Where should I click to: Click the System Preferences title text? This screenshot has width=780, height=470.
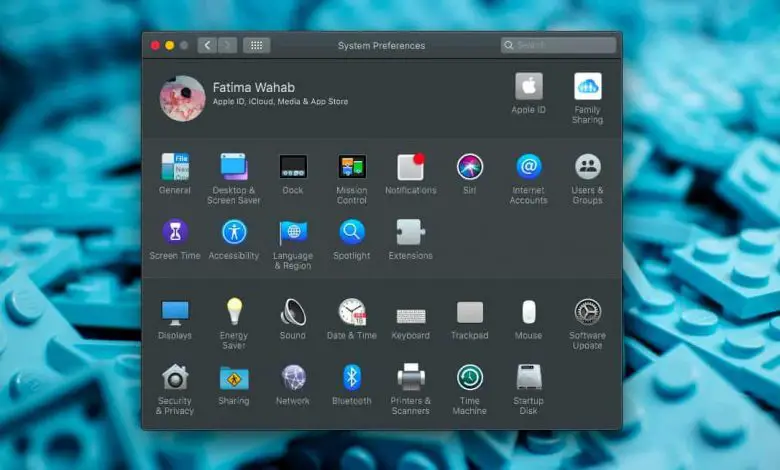click(x=382, y=46)
